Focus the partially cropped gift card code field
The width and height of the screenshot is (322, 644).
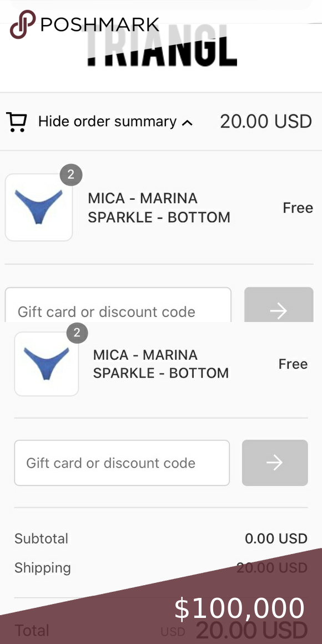[118, 305]
